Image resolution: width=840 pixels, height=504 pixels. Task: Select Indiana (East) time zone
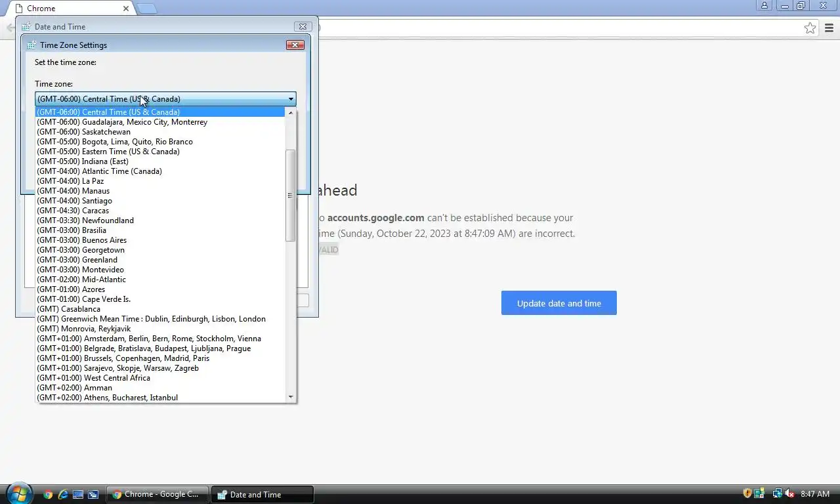click(160, 161)
